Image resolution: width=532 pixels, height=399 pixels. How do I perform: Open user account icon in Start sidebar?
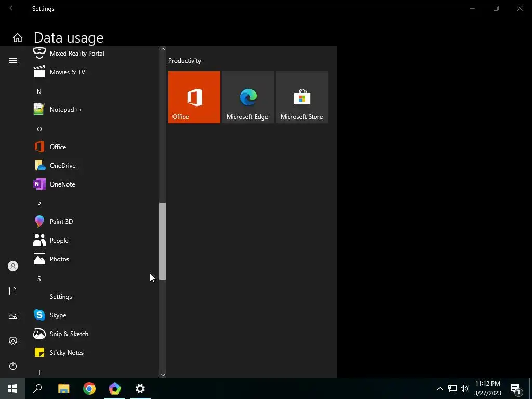(13, 266)
